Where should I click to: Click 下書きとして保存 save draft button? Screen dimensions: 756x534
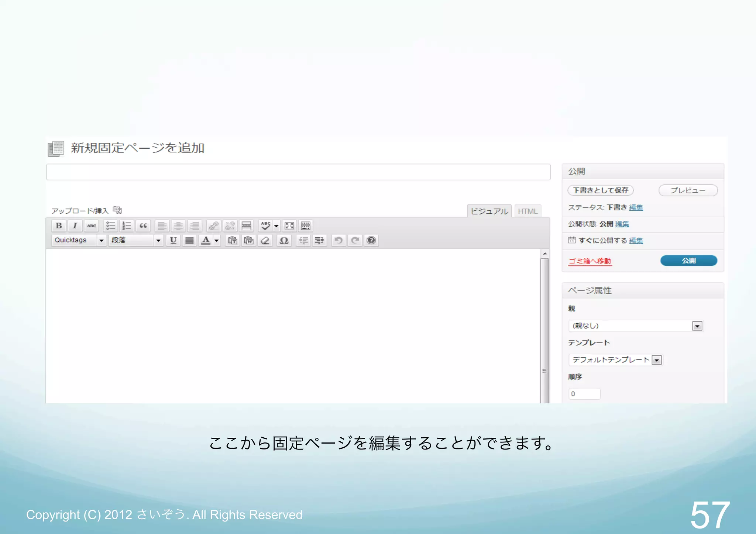point(601,190)
